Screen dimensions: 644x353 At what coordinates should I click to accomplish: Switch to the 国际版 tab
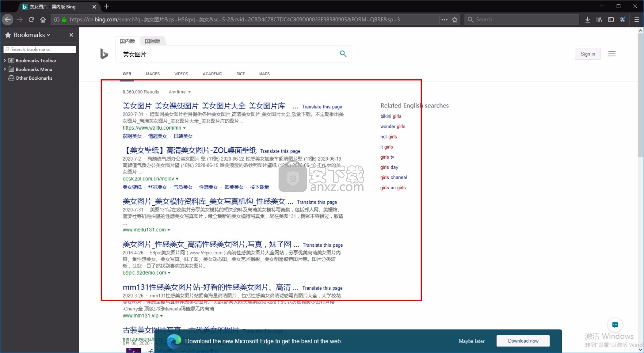click(153, 41)
